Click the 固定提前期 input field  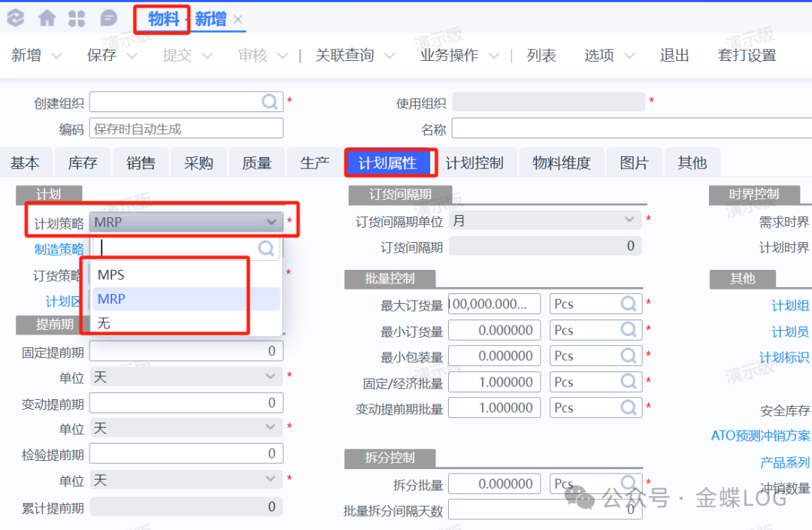(x=186, y=350)
